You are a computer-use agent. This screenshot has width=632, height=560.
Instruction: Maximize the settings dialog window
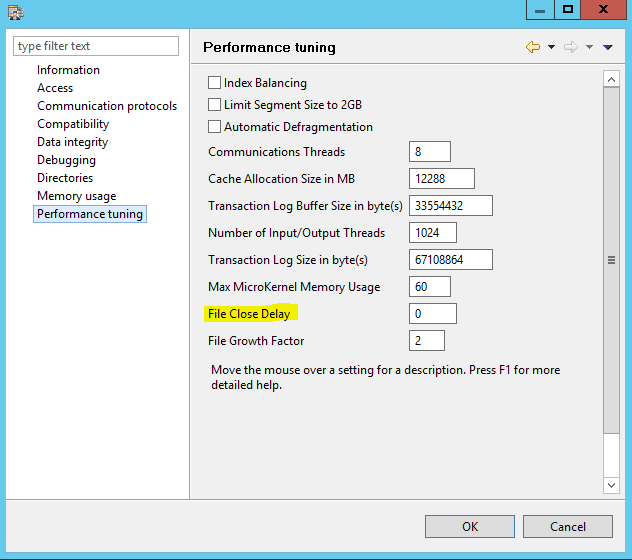click(x=568, y=9)
